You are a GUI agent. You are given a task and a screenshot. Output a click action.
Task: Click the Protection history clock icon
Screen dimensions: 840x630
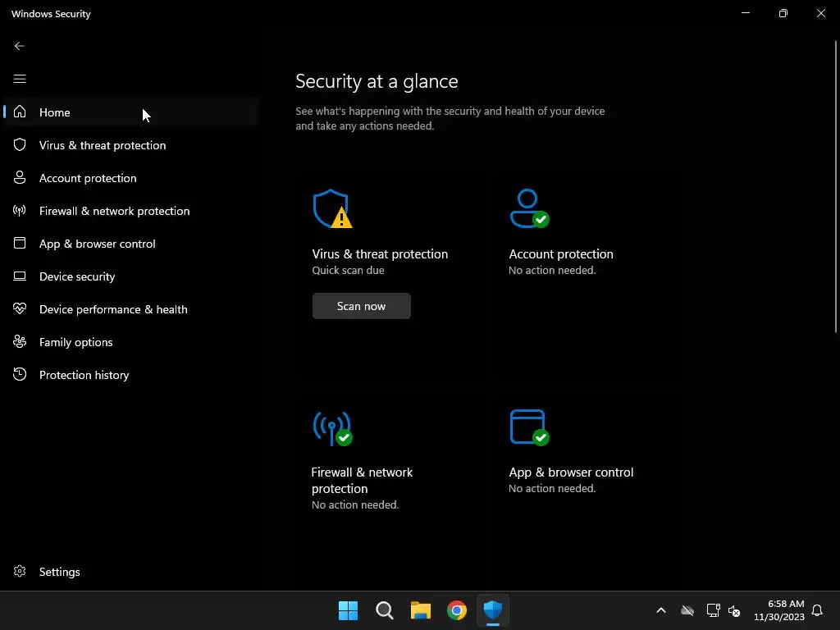[x=20, y=374]
